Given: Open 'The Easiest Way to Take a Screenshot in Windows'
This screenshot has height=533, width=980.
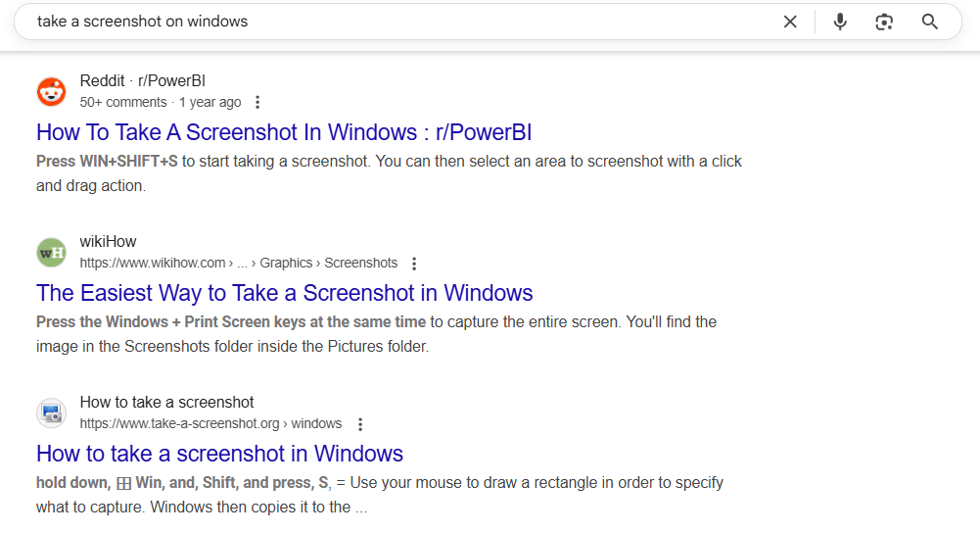Looking at the screenshot, I should point(284,293).
